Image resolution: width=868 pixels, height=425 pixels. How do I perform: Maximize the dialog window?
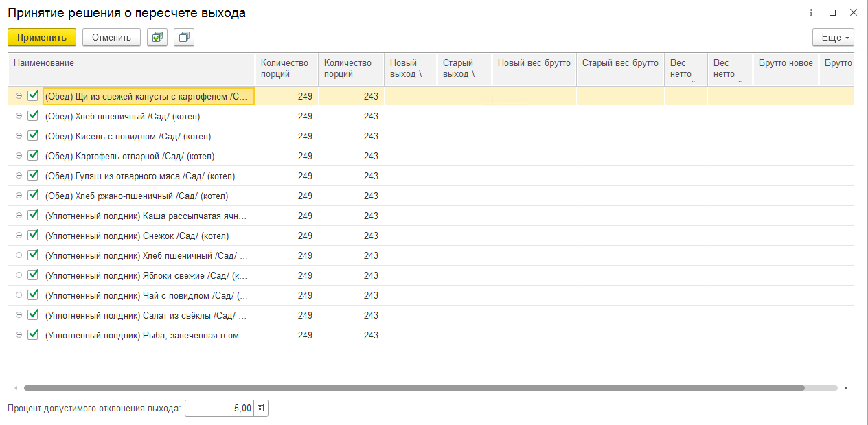[x=833, y=13]
